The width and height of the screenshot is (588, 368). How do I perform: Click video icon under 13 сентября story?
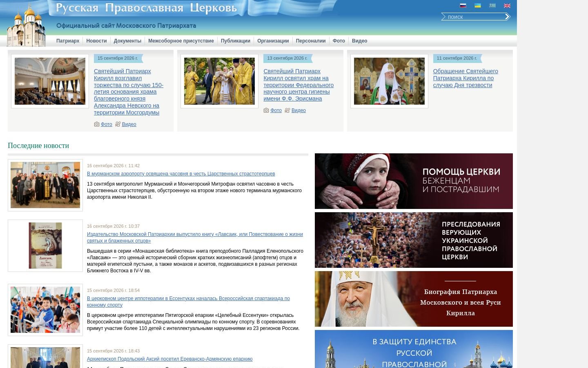tap(287, 110)
